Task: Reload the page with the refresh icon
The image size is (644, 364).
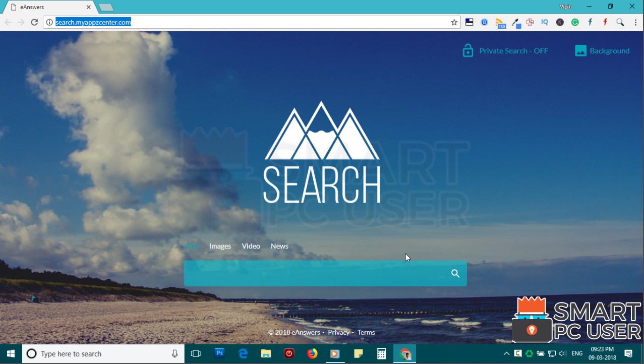Action: (x=34, y=22)
